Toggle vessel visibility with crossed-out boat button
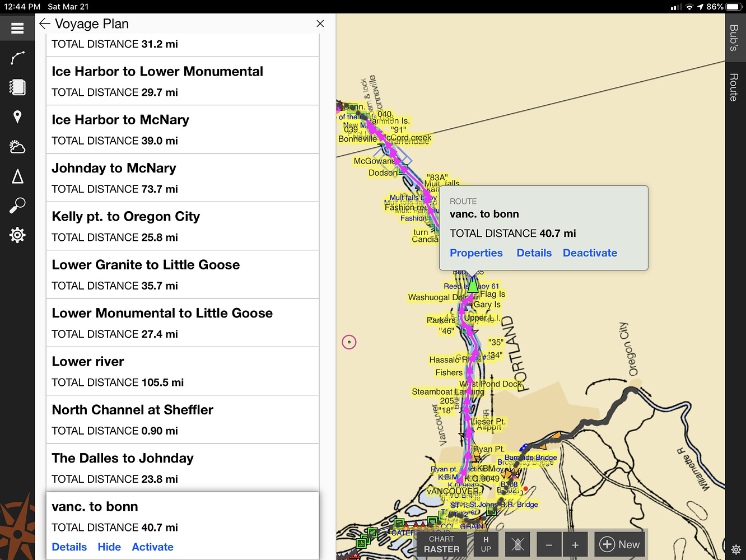 (517, 544)
